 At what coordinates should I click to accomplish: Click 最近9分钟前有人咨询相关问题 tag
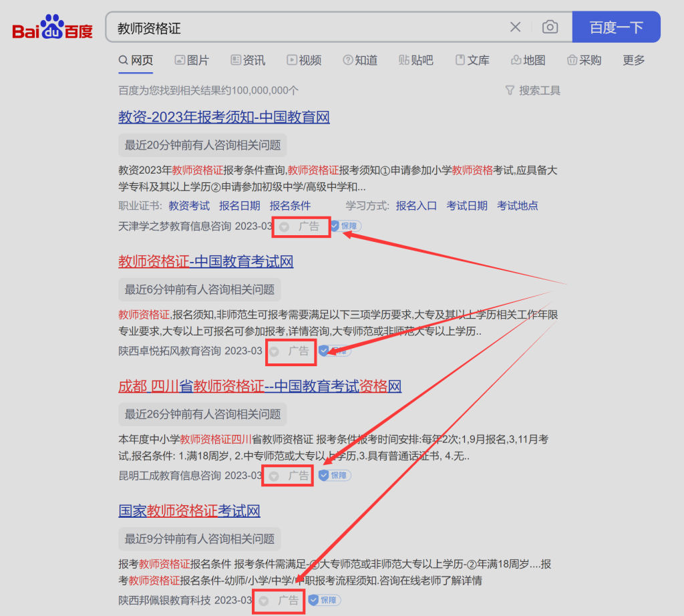tap(199, 538)
